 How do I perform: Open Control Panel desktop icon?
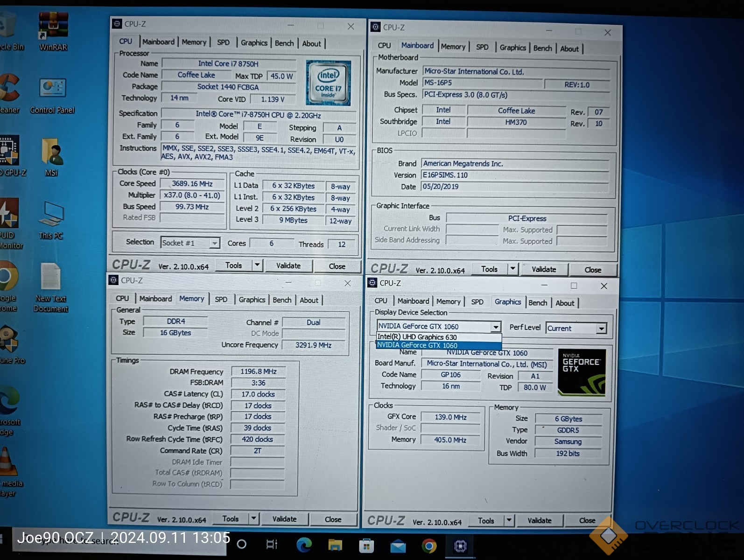[52, 96]
